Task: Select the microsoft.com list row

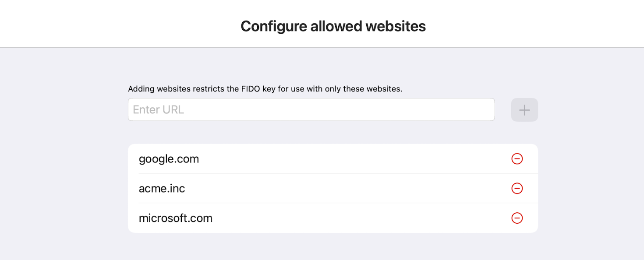Action: pyautogui.click(x=333, y=218)
